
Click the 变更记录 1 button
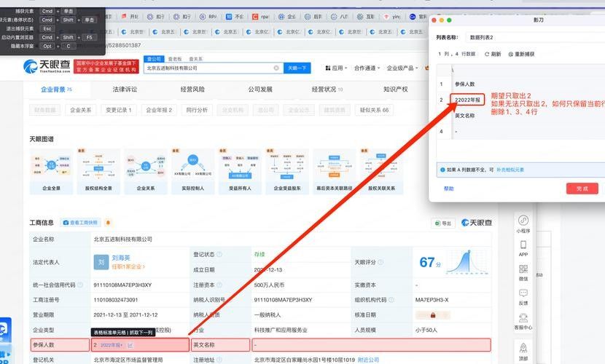(119, 110)
